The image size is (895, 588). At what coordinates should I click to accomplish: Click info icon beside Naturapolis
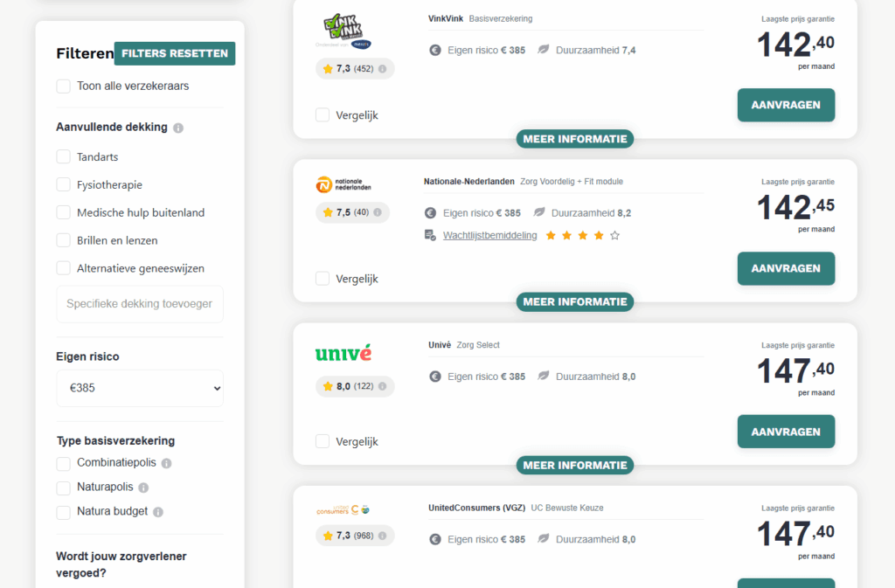tap(143, 488)
